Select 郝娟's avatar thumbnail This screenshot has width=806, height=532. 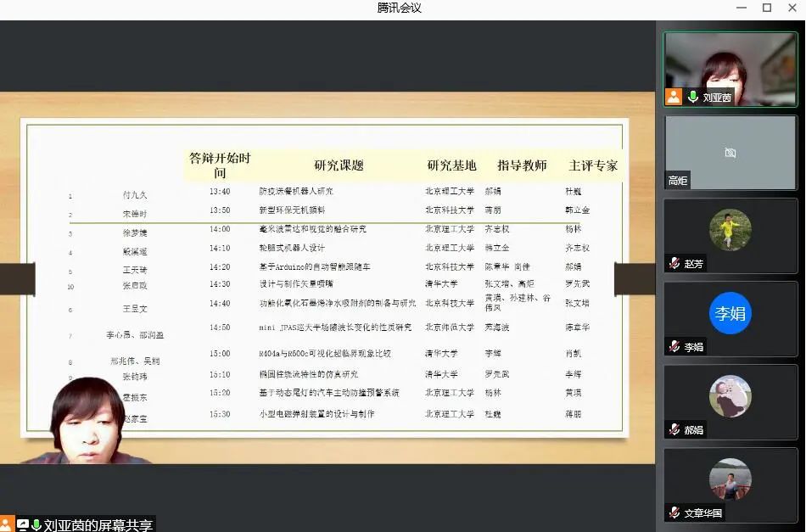click(730, 396)
